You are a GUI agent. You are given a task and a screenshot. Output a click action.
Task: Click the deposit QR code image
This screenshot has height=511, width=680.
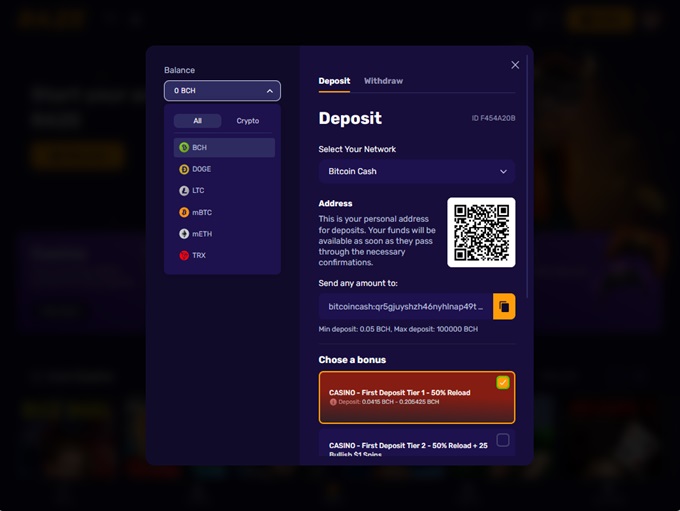click(x=481, y=233)
